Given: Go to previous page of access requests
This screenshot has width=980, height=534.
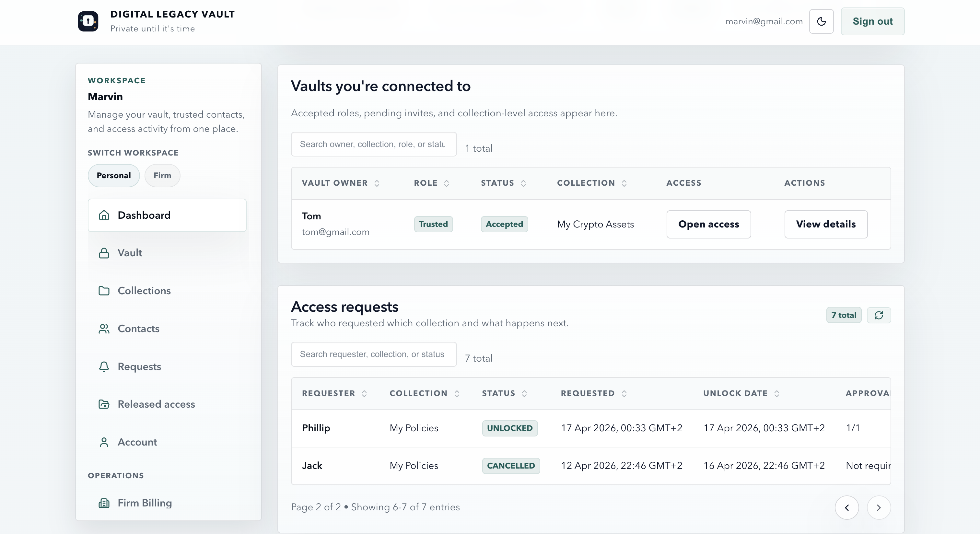Looking at the screenshot, I should click(846, 507).
